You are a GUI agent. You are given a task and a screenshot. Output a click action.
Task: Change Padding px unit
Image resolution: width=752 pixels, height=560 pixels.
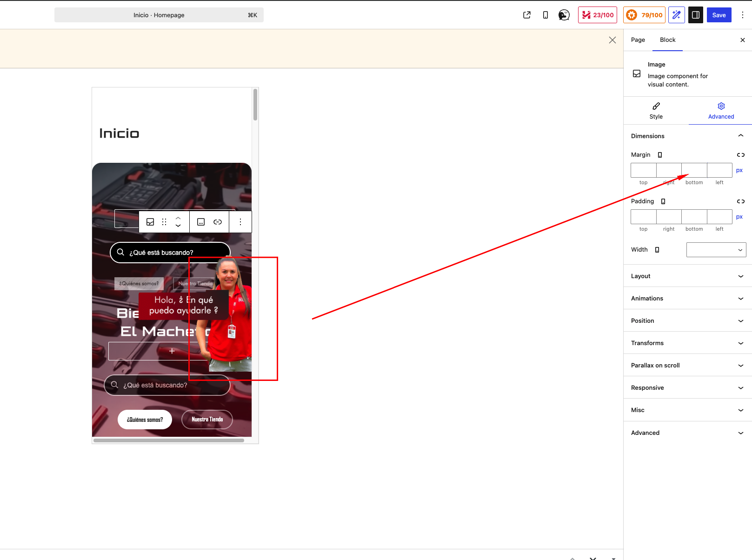point(739,217)
